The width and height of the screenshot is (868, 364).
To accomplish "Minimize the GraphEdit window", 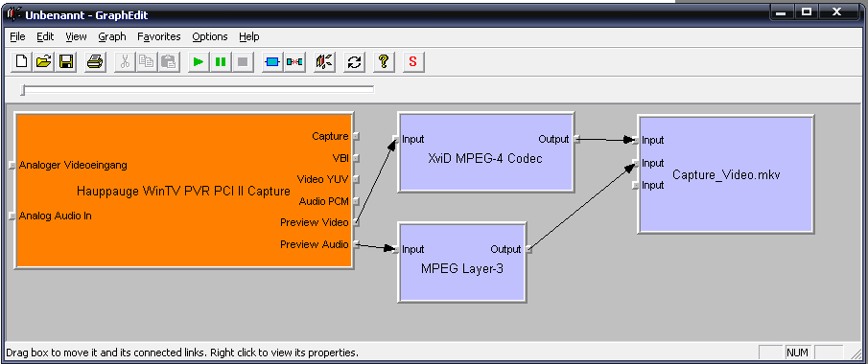I will click(781, 12).
